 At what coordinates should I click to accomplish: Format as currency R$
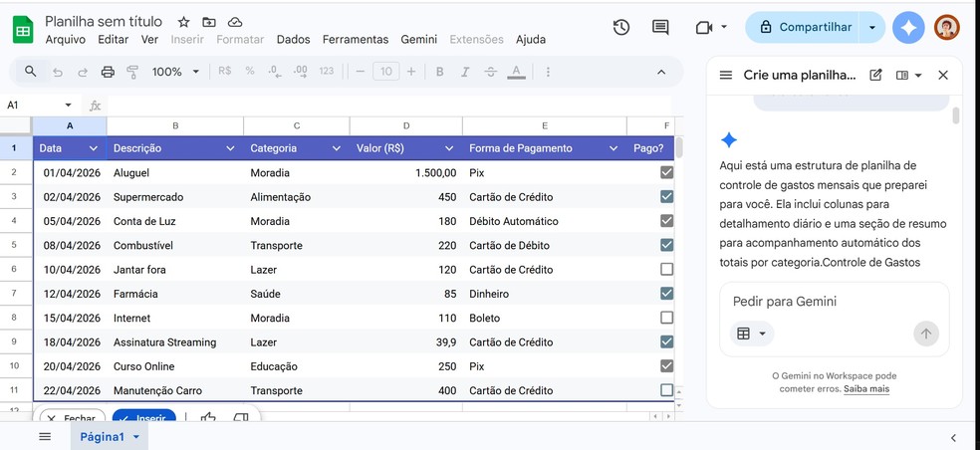(x=224, y=72)
